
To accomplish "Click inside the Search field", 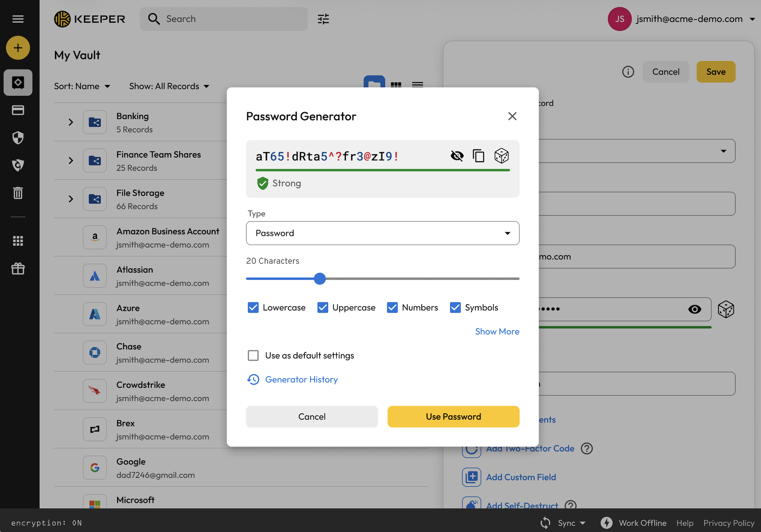I will pyautogui.click(x=222, y=19).
